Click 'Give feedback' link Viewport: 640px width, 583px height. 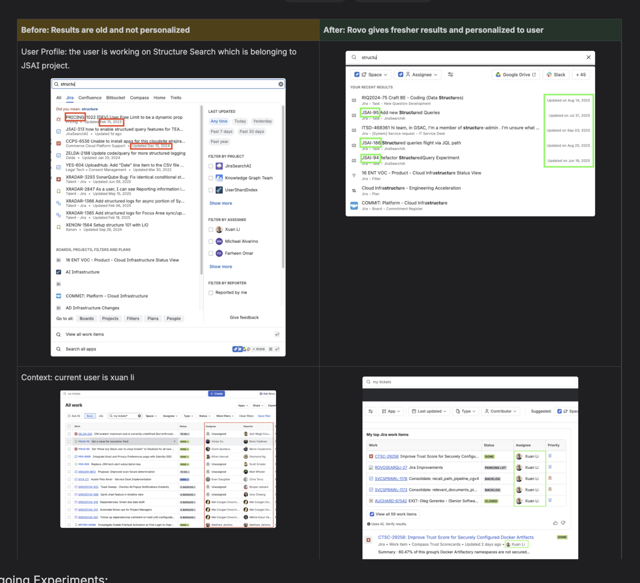coord(244,318)
